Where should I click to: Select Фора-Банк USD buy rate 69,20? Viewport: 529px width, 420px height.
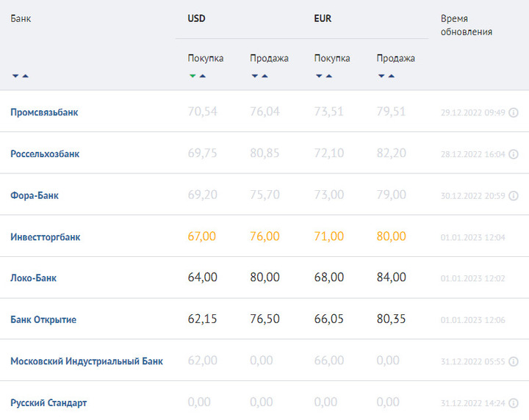pyautogui.click(x=203, y=195)
